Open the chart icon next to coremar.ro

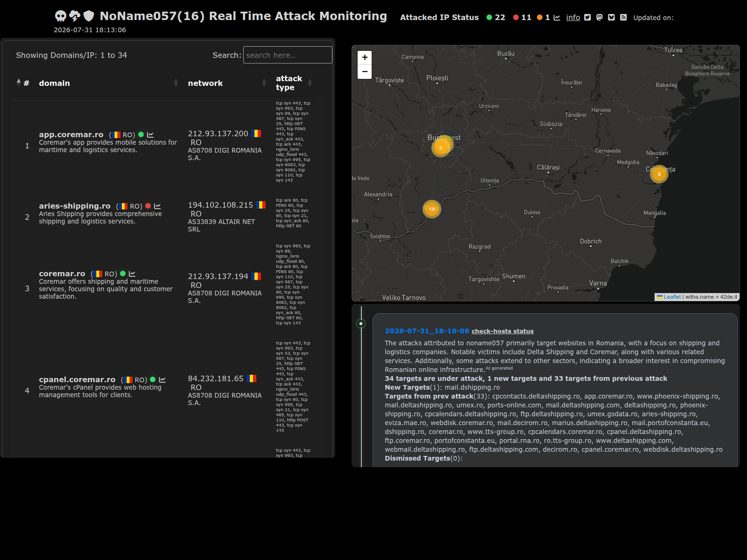(x=132, y=274)
